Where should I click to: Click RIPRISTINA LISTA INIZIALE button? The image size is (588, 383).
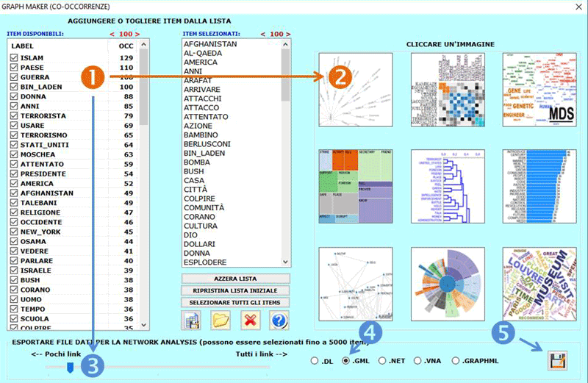[235, 290]
